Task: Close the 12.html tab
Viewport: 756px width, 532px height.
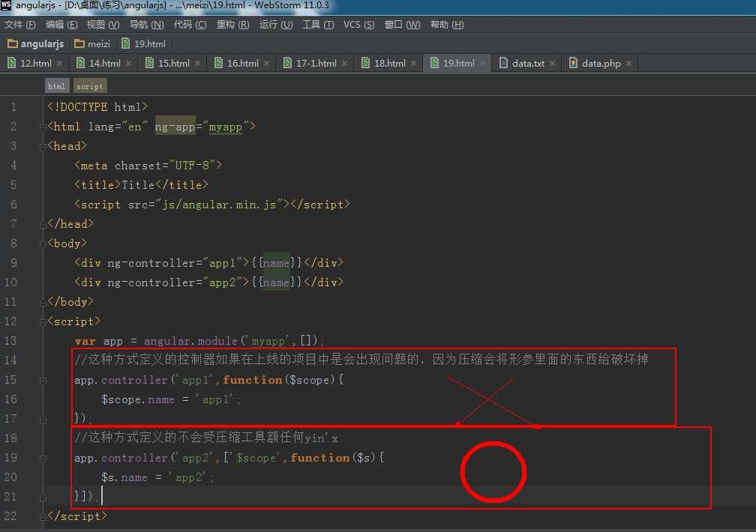Action: click(x=60, y=63)
